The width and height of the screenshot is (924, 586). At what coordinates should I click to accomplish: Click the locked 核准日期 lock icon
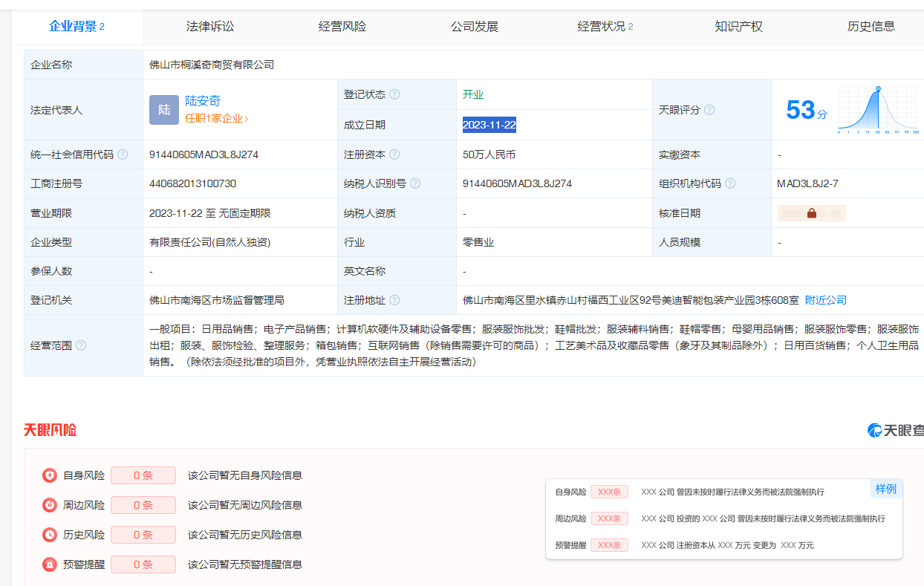pos(811,213)
